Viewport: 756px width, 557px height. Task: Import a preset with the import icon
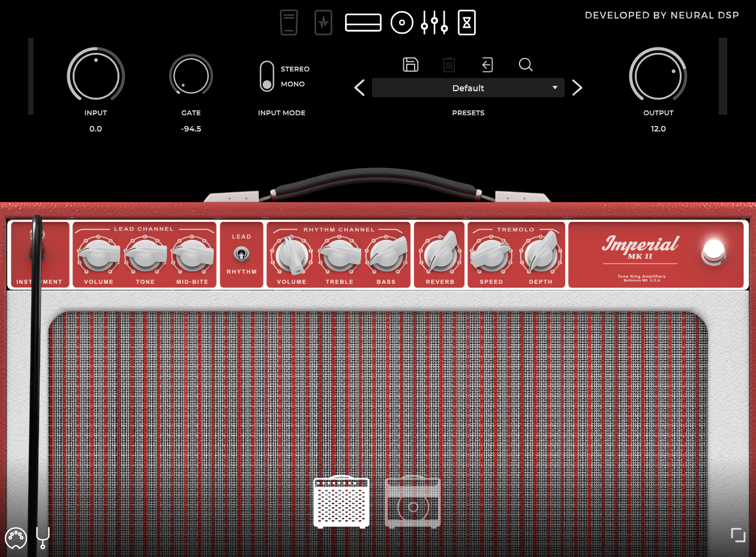tap(487, 64)
